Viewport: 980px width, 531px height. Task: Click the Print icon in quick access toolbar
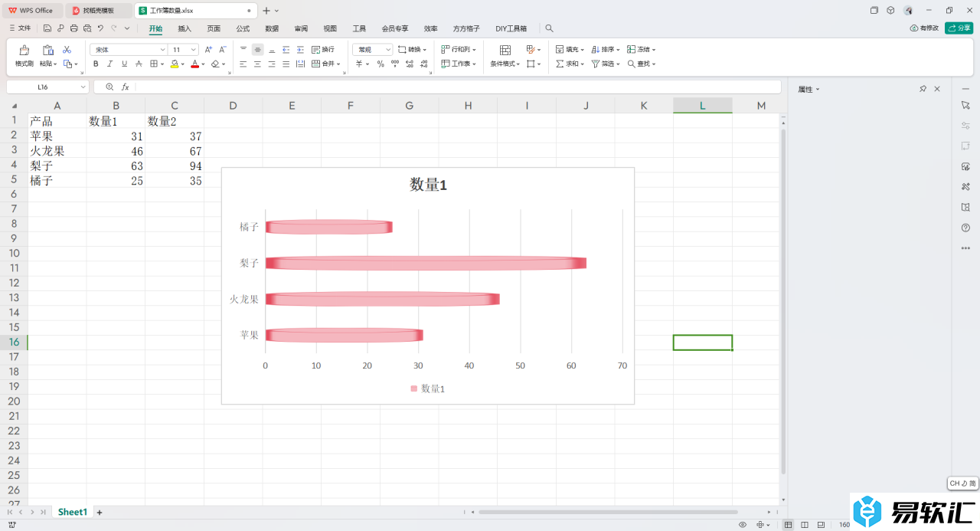coord(73,28)
